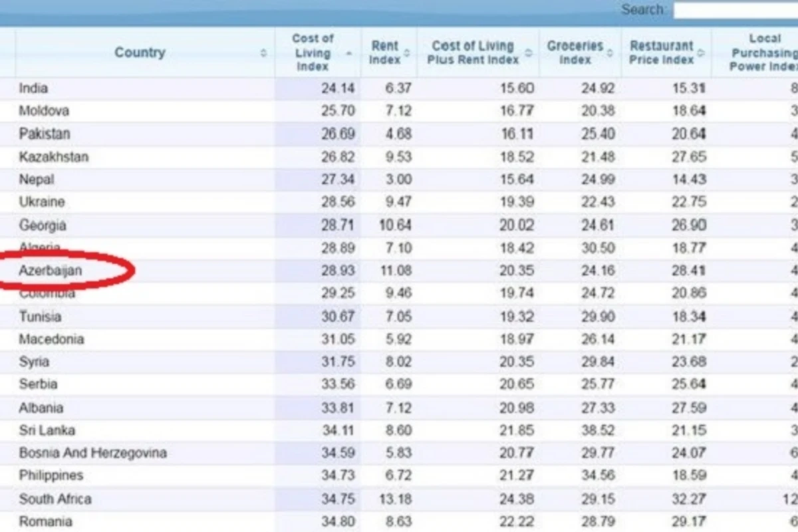Image resolution: width=798 pixels, height=532 pixels.
Task: Click the Sri Lanka country cell
Action: (x=47, y=430)
